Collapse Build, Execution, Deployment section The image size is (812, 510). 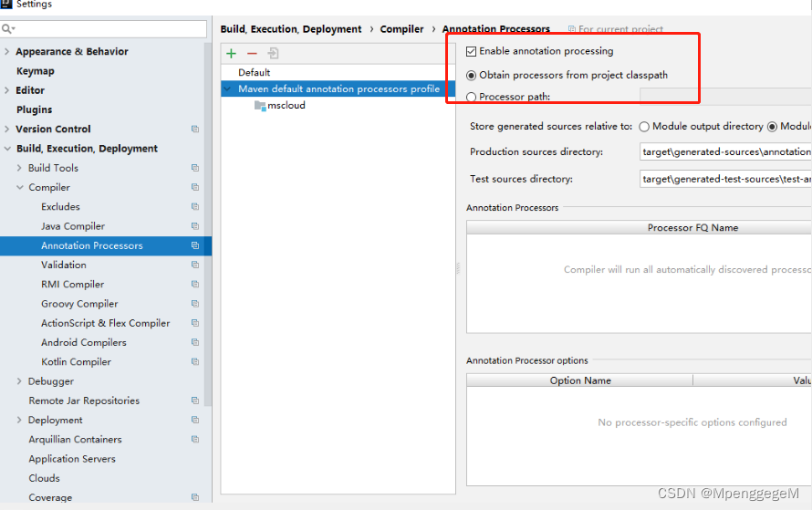(7, 149)
